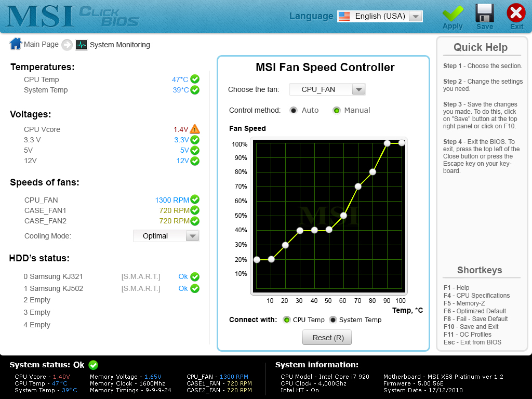Click '47*C' CPU Temp value
This screenshot has width=532, height=399.
pos(180,79)
